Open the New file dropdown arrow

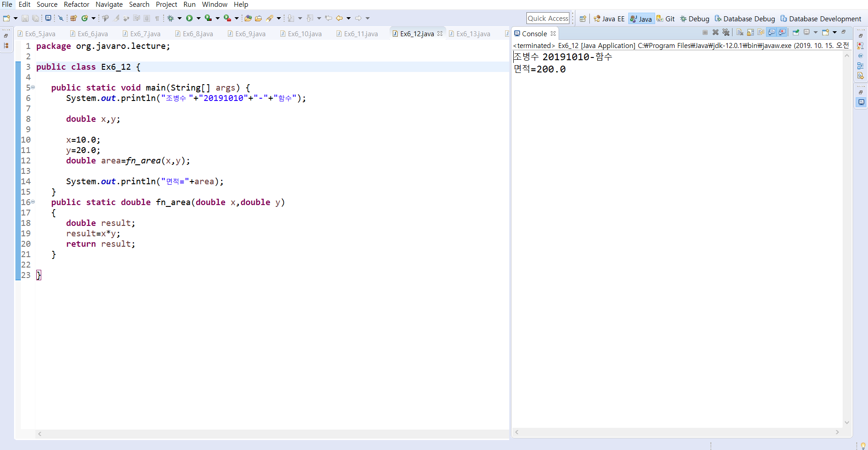click(15, 18)
